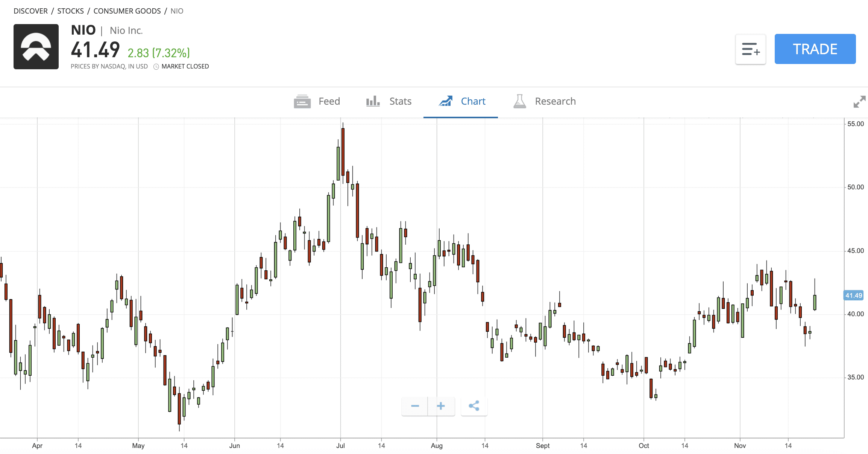868x454 pixels.
Task: Click the 41.49 current price tag on axis
Action: 853,296
